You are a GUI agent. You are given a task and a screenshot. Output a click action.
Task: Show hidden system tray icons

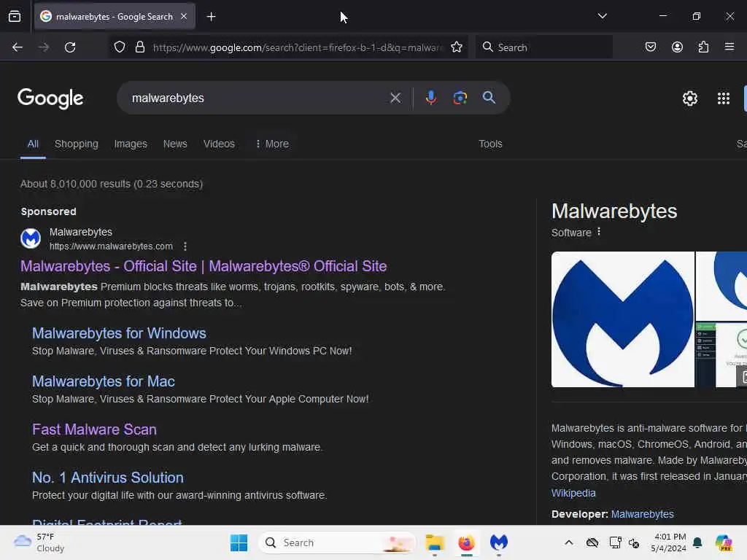569,542
